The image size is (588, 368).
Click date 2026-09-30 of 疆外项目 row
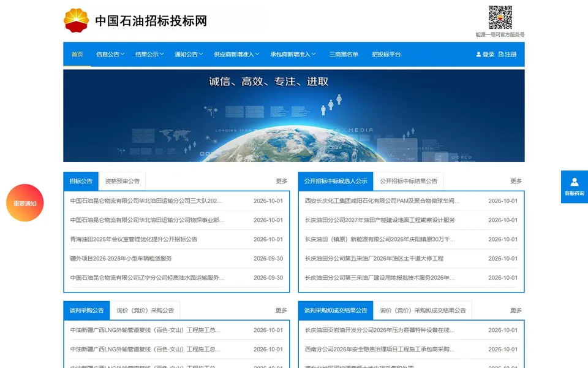pos(268,258)
